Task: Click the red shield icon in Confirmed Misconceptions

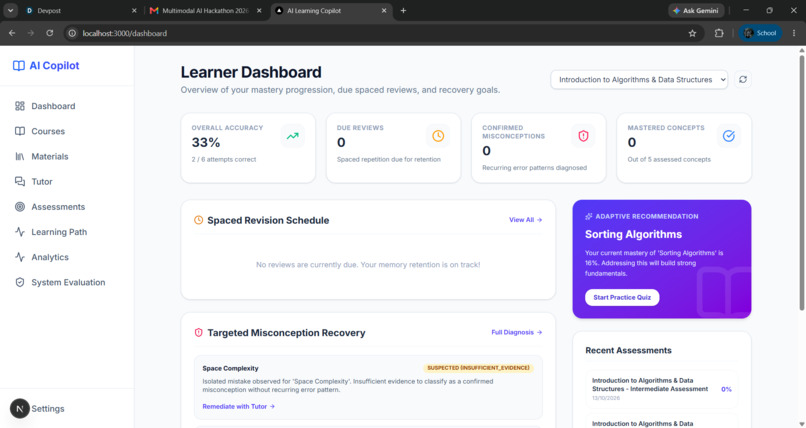Action: [x=583, y=136]
